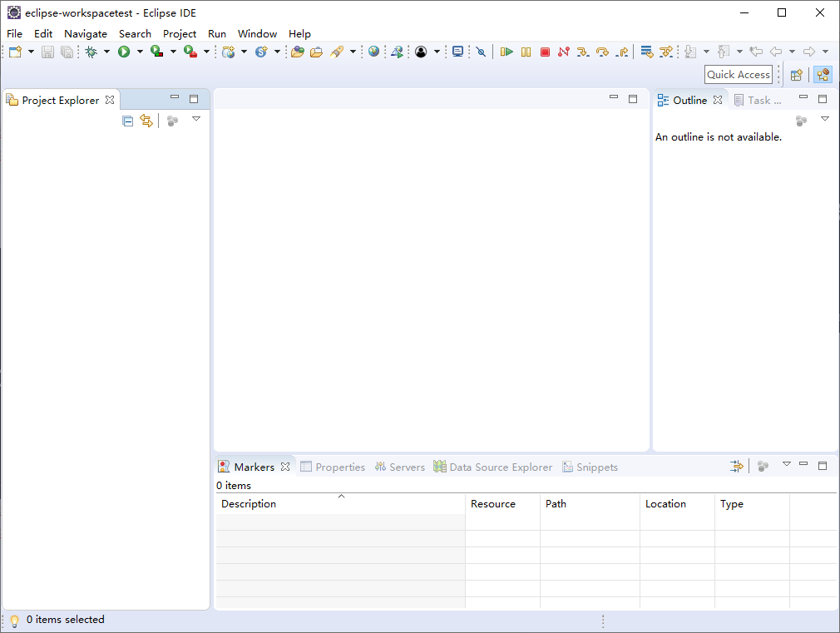Switch to the Servers tab
This screenshot has width=840, height=633.
400,467
